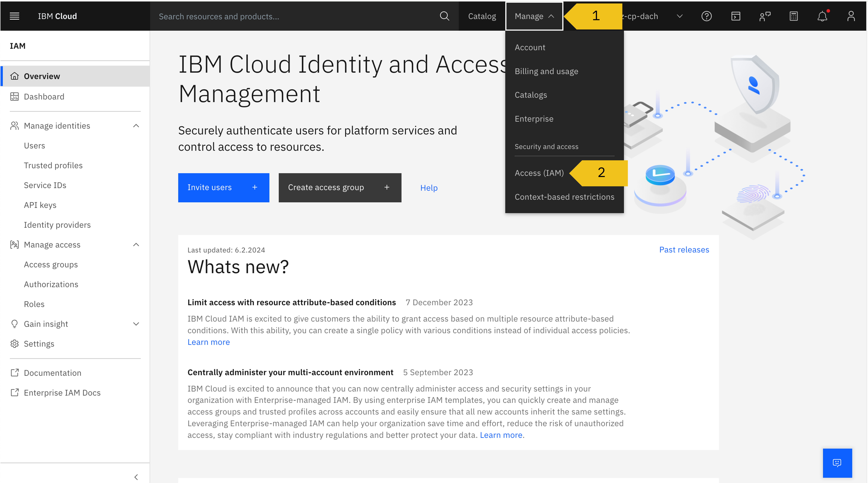Expand the Gain insight section
Image resolution: width=868 pixels, height=483 pixels.
pyautogui.click(x=136, y=324)
